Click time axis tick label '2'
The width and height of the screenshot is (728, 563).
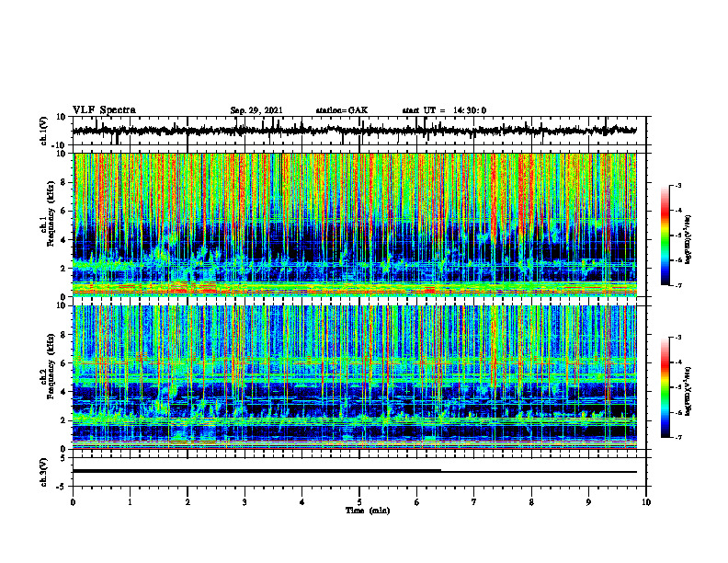188,502
